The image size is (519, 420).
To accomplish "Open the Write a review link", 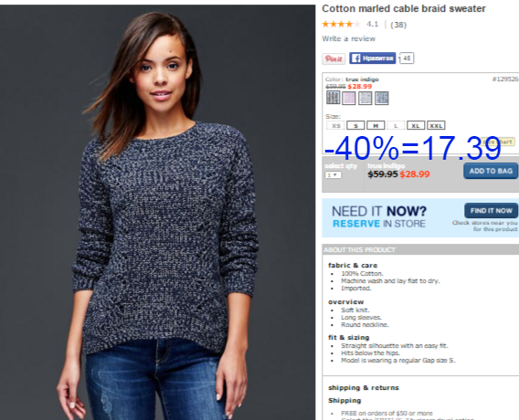I will 348,38.
